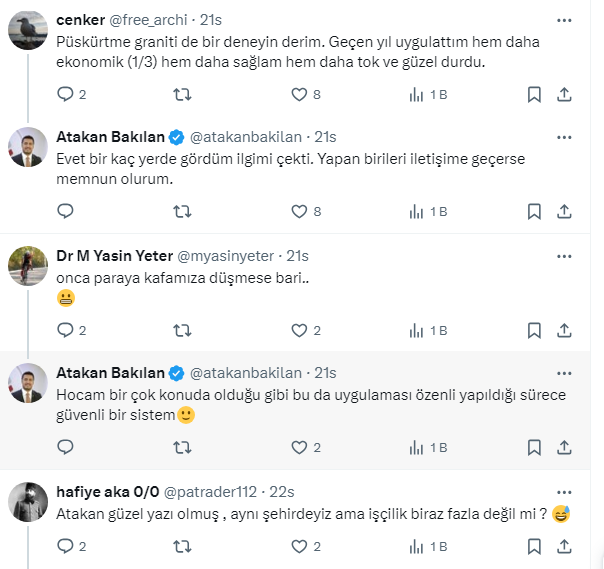Retweet hafiye aka 0/0's tweet
This screenshot has width=604, height=569.
183,547
